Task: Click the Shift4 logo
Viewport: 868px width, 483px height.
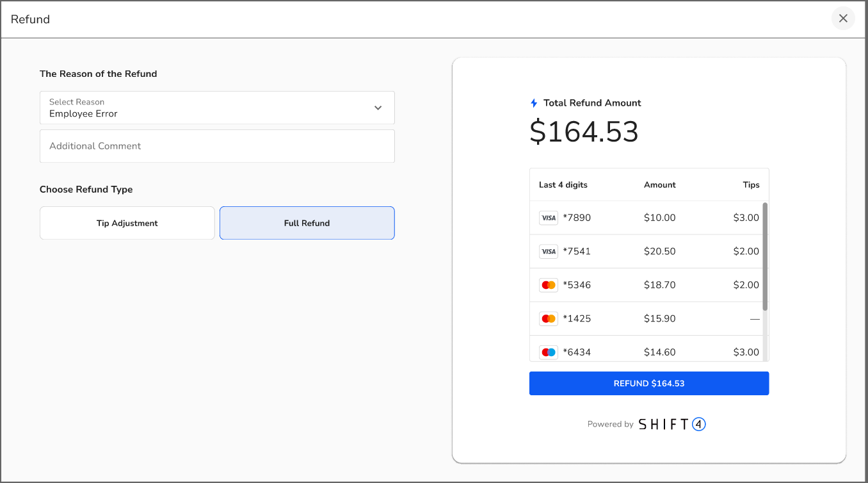Action: (671, 424)
